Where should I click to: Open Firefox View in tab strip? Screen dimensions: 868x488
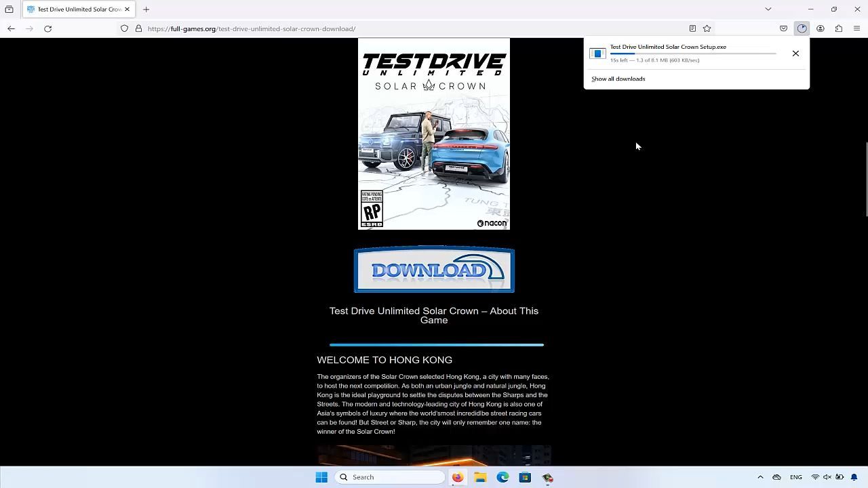click(9, 9)
